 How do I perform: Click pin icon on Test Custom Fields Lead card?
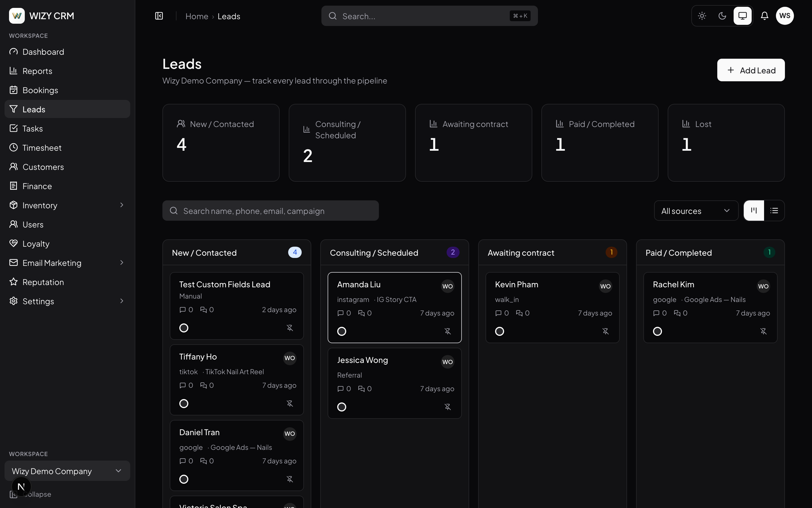[x=290, y=328]
